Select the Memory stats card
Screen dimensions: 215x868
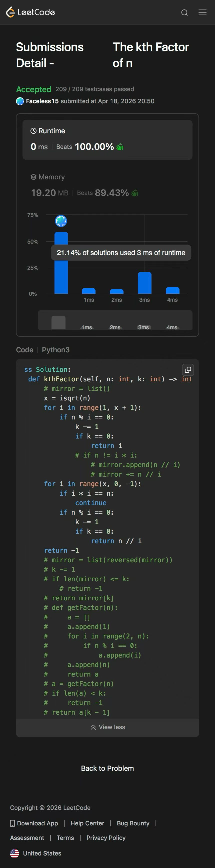107,186
